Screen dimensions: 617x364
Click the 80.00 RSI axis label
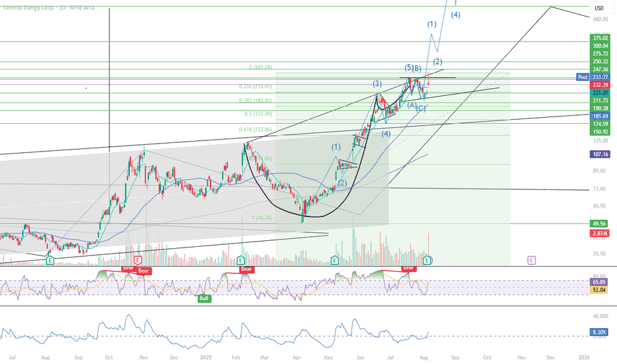599,276
